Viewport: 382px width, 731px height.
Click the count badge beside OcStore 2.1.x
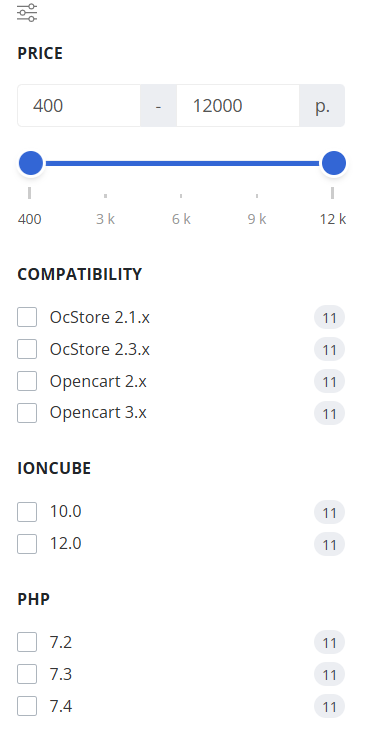[329, 317]
